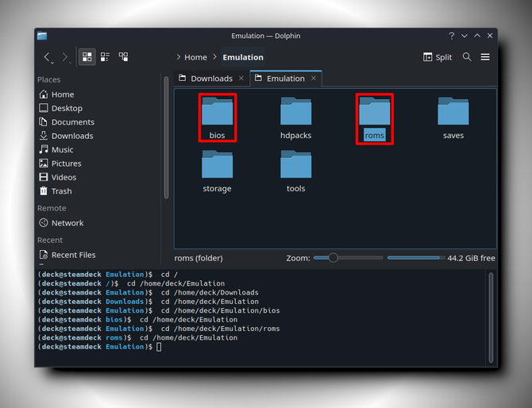Select the bios folder
The height and width of the screenshot is (408, 532).
(x=217, y=117)
